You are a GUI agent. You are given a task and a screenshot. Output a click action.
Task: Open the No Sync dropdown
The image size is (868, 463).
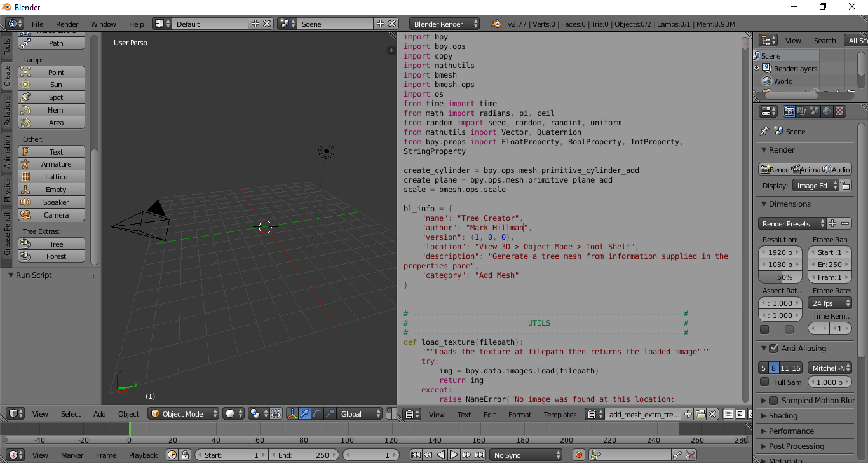(x=526, y=455)
